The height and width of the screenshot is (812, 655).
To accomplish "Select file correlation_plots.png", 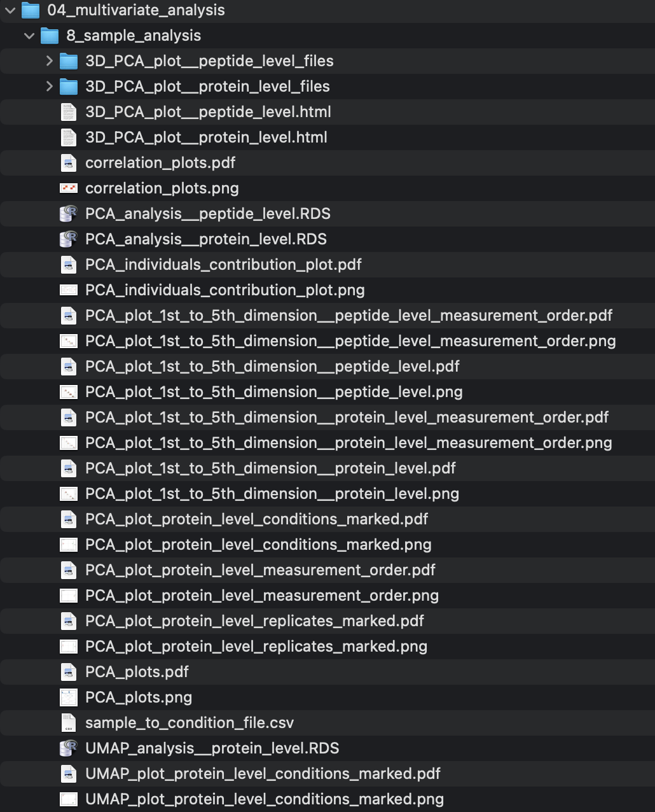I will [x=162, y=188].
